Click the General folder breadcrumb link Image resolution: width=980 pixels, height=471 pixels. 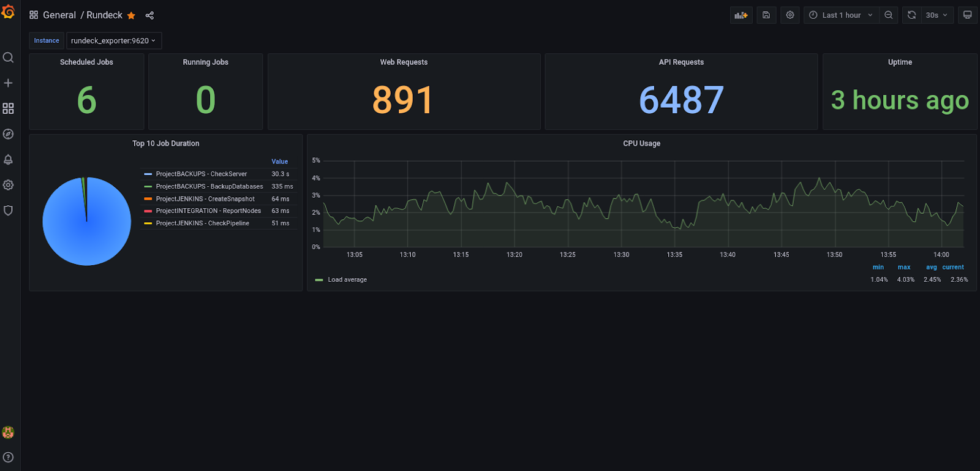click(x=59, y=15)
